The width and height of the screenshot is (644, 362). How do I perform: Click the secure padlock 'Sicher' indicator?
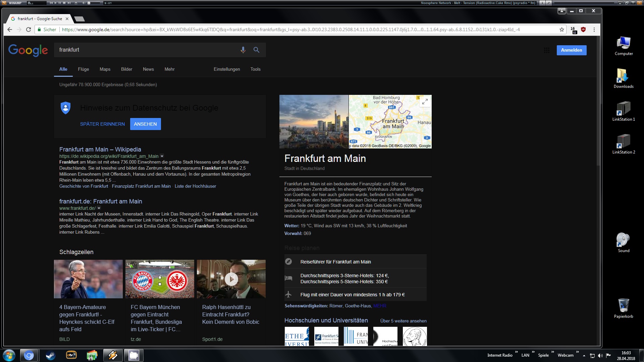(46, 29)
